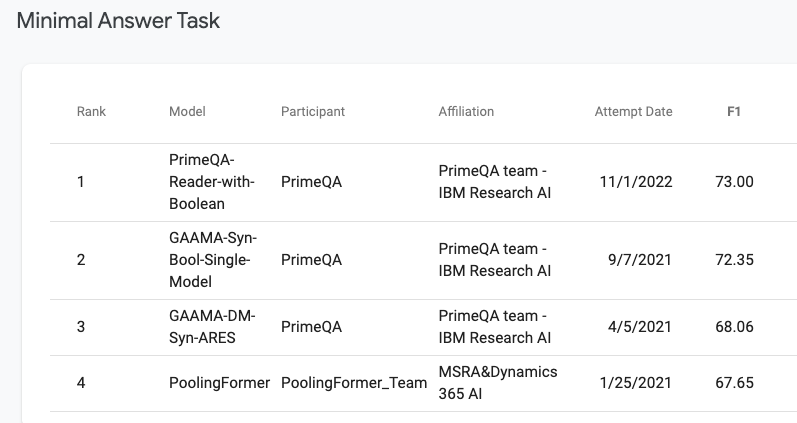Sort by the F1 column header
Image resolution: width=797 pixels, height=423 pixels.
click(734, 112)
